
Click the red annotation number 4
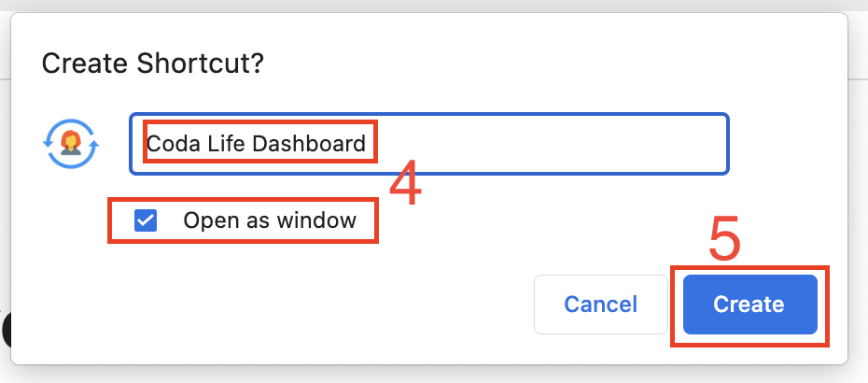406,186
